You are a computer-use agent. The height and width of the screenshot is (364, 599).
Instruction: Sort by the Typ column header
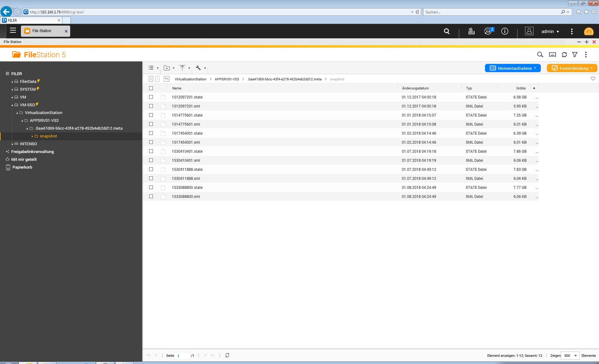(469, 88)
